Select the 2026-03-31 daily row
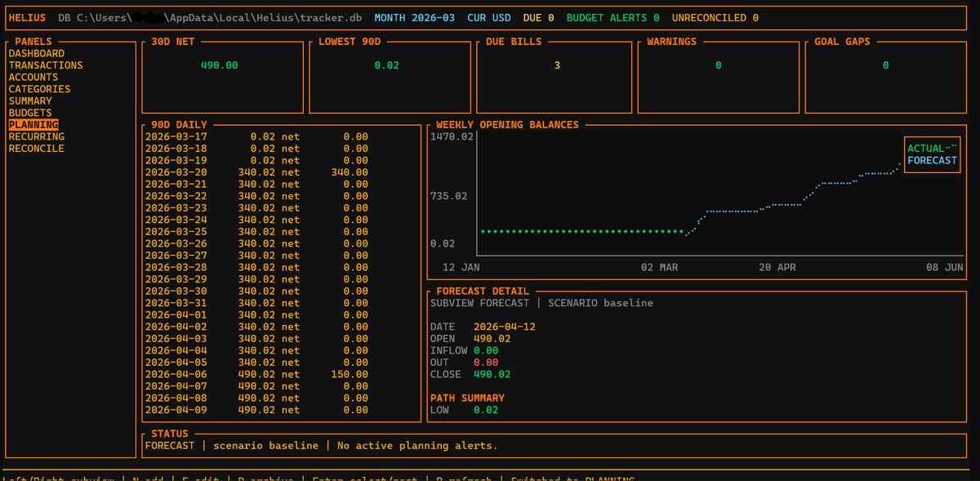The width and height of the screenshot is (980, 481). click(256, 303)
